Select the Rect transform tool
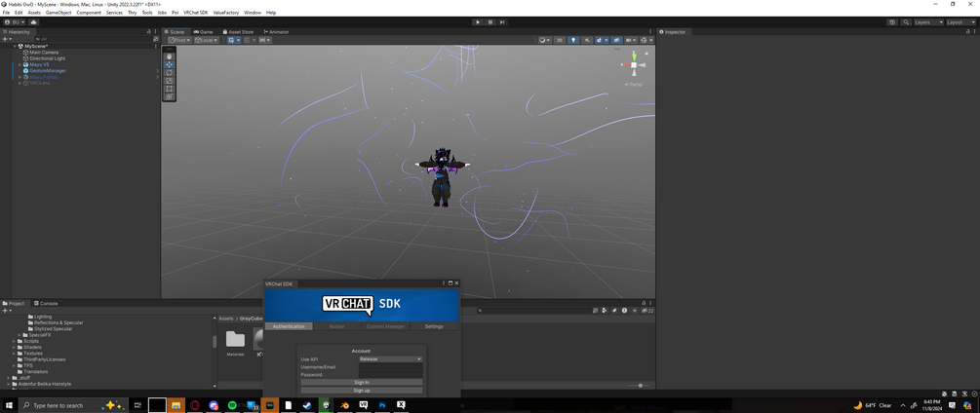 pos(169,89)
